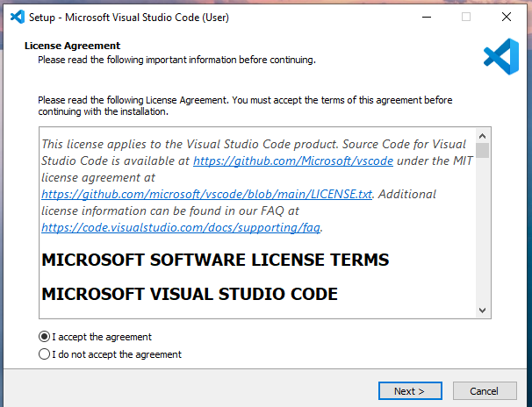This screenshot has height=407, width=532.
Task: Click the VS Code icon in title bar
Action: [x=16, y=16]
